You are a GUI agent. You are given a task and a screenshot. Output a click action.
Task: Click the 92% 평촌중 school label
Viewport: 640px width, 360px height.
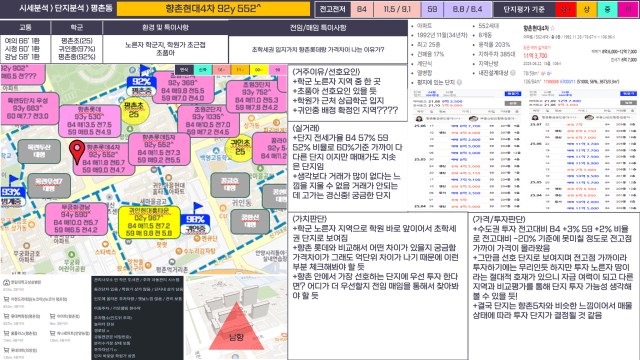point(142,86)
